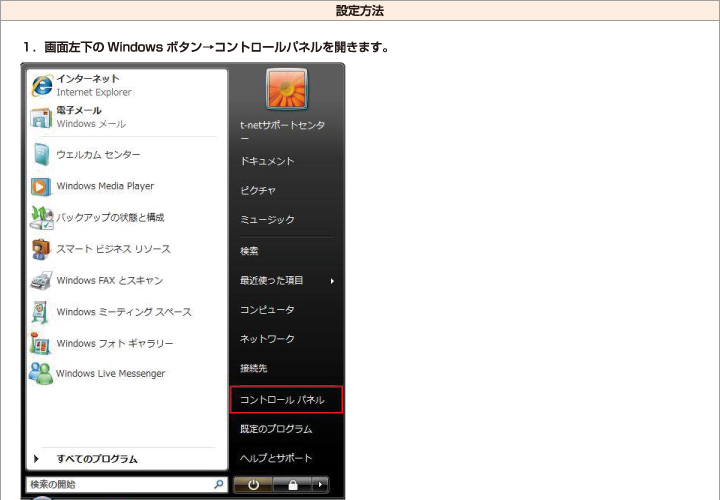
Task: Click the スマート ビジネス リソース label
Action: coord(113,249)
